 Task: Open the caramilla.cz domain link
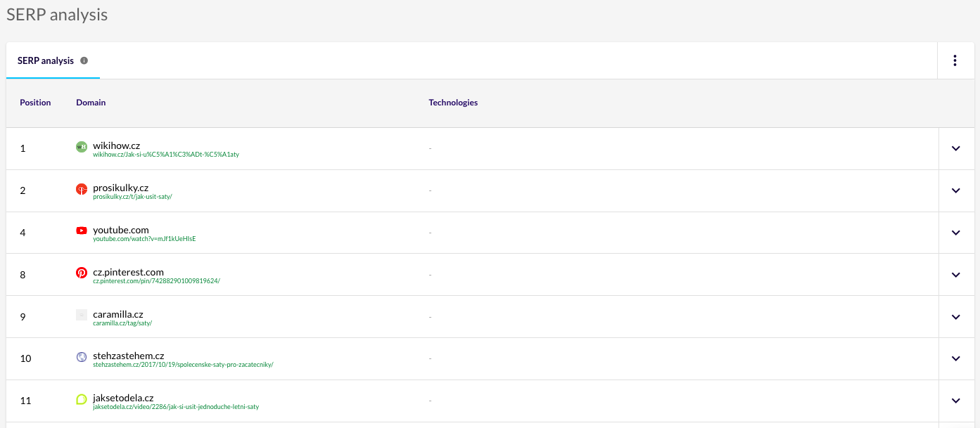click(x=118, y=314)
